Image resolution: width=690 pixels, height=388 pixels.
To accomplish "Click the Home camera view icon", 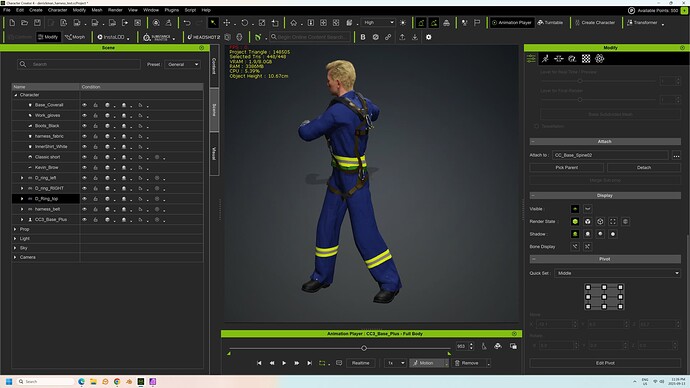I will click(294, 22).
